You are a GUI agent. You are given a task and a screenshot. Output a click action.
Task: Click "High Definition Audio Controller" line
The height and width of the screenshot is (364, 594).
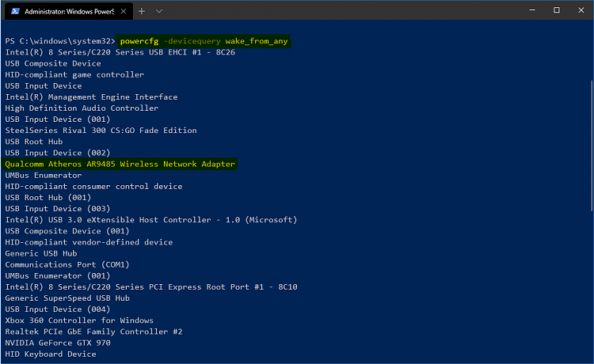click(82, 108)
